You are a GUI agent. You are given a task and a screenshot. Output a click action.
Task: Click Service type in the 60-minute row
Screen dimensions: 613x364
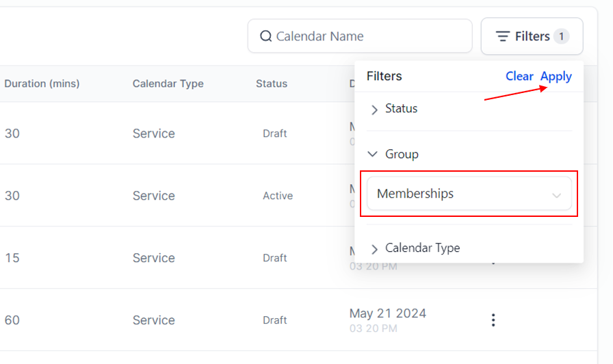tap(154, 320)
